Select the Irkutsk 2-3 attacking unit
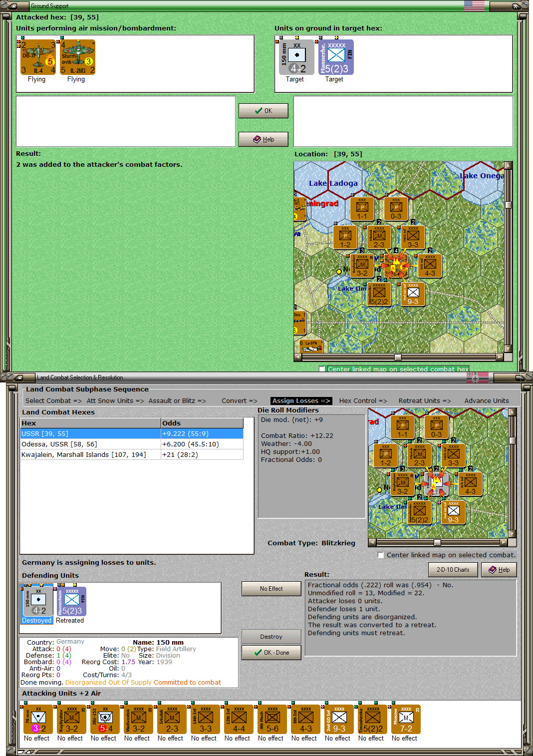Viewport: 533px width, 756px height. 171,719
